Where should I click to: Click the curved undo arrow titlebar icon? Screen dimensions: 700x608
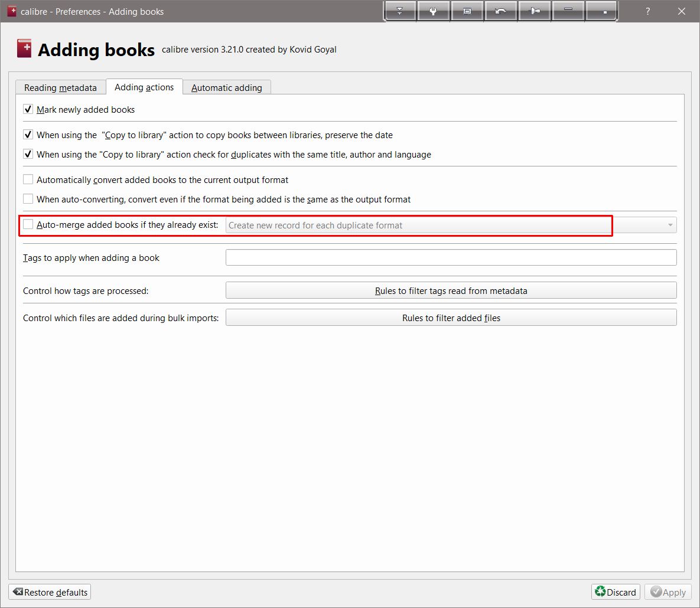(500, 11)
